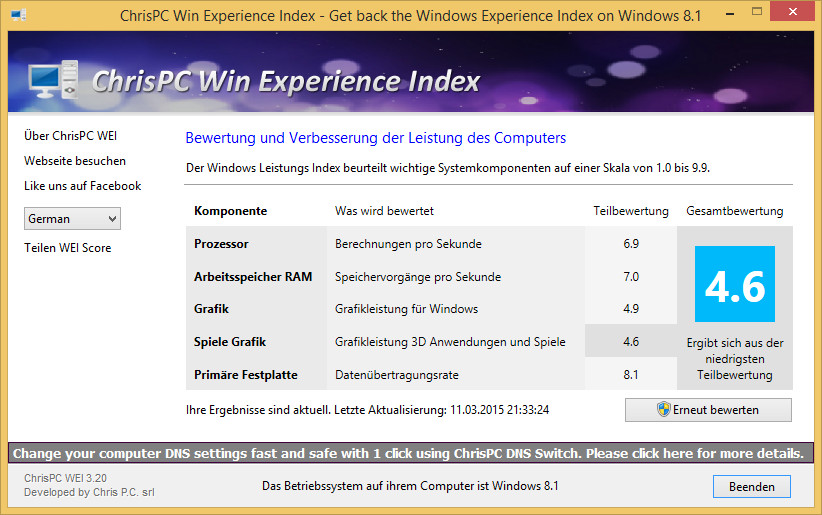Viewport: 822px width, 515px height.
Task: Click the 4.6 overall score tile
Action: coord(734,284)
